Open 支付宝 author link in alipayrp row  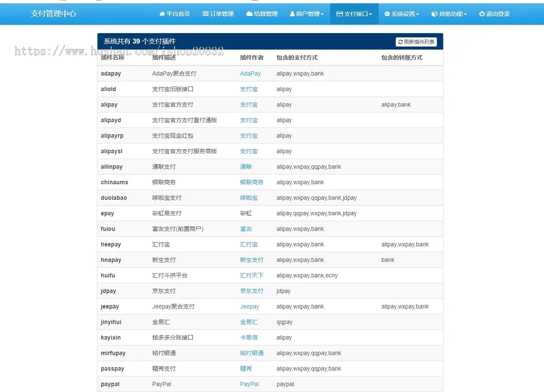(x=249, y=136)
